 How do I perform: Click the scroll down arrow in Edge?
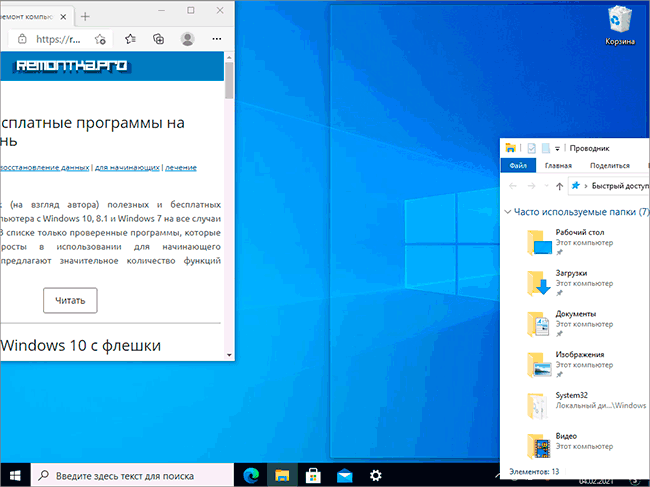[229, 355]
